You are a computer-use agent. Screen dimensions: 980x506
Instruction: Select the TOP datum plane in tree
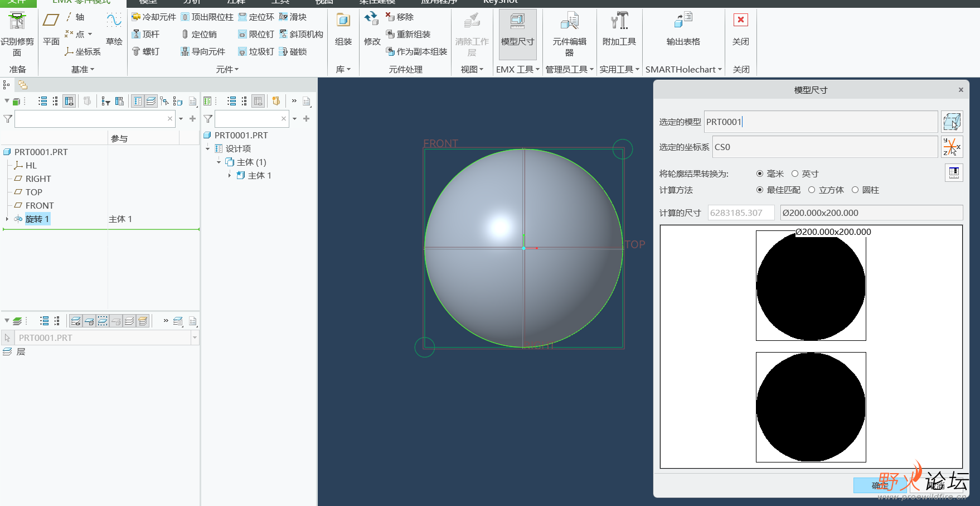click(x=33, y=192)
